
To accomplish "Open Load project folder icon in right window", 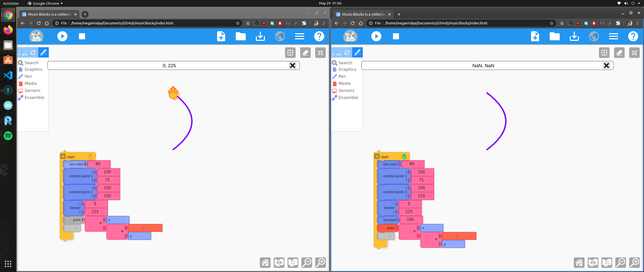I will coord(554,36).
